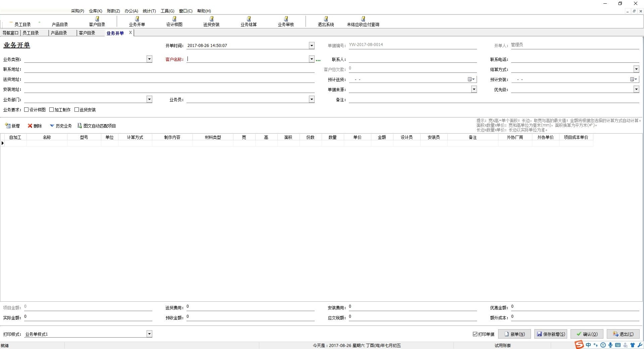Expand the 结算方式 dropdown
The image size is (644, 349).
[x=636, y=69]
